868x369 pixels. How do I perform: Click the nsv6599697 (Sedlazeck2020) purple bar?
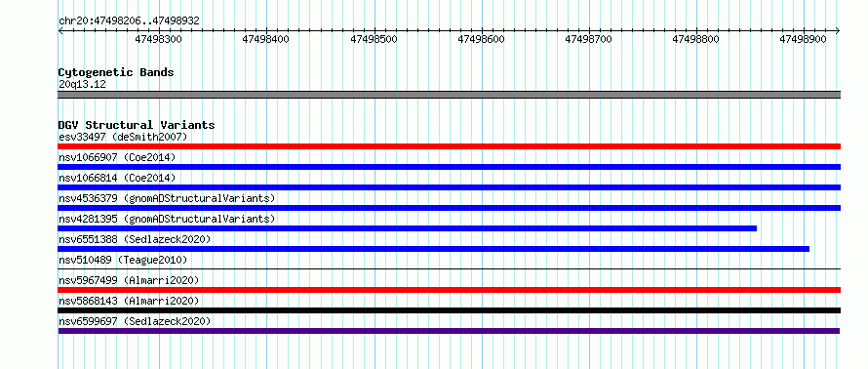pos(449,331)
